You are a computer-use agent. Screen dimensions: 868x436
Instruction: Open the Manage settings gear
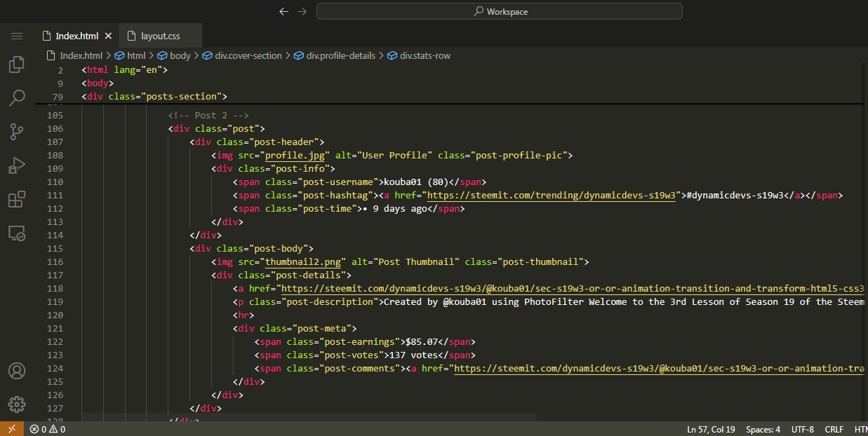coord(17,404)
